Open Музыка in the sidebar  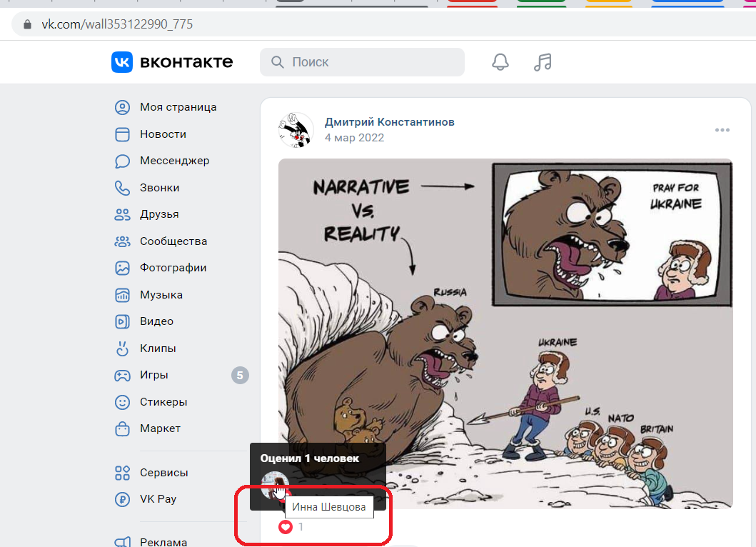coord(161,295)
